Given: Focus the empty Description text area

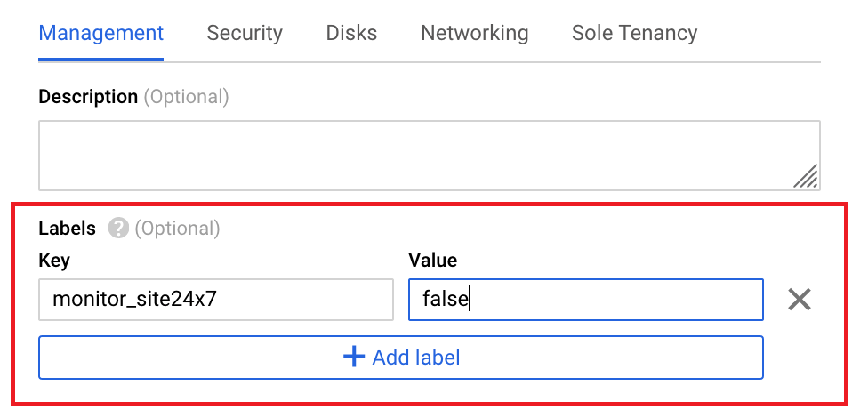Looking at the screenshot, I should pyautogui.click(x=418, y=155).
